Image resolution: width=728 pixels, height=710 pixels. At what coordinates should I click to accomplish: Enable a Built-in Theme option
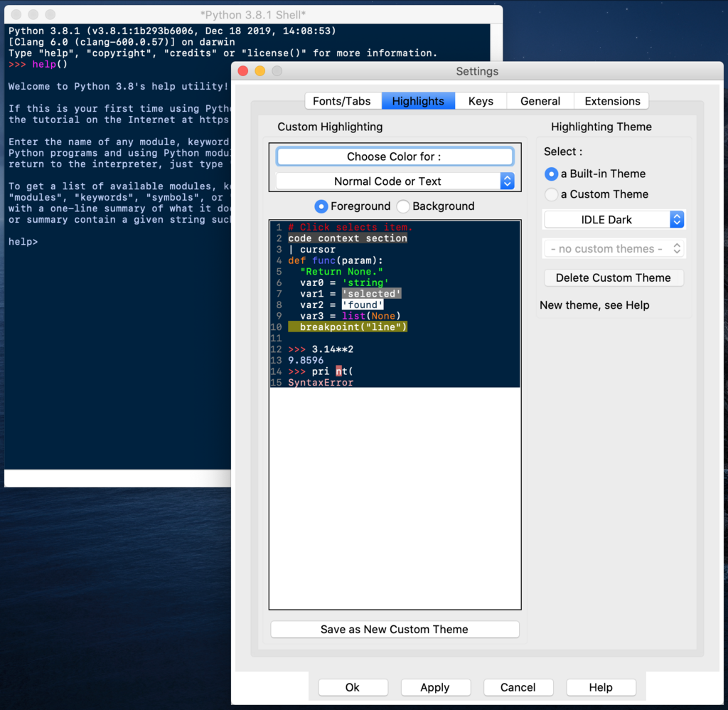[x=551, y=174]
